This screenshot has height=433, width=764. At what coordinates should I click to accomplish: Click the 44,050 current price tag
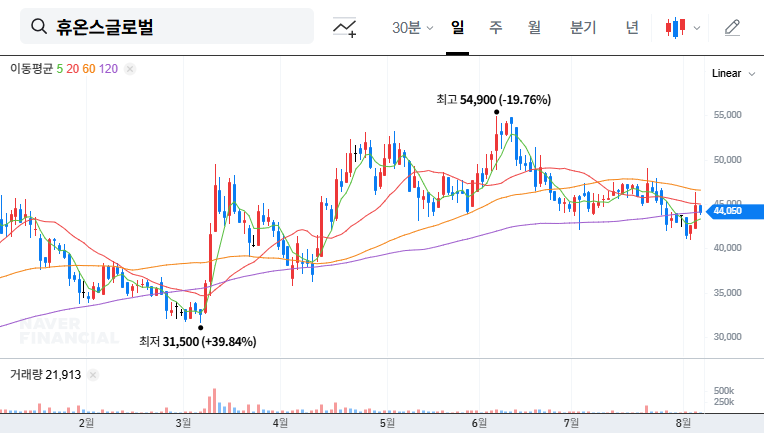point(727,211)
